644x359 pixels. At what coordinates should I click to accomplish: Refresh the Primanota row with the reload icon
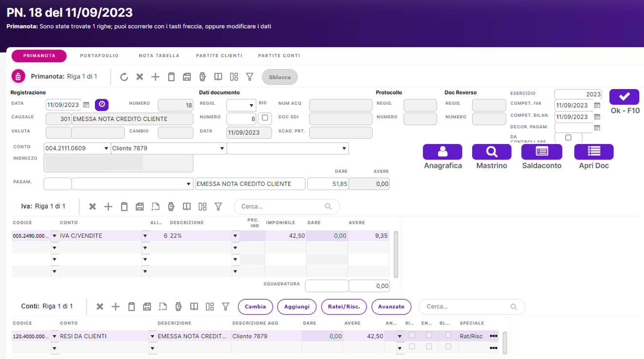[x=124, y=77]
